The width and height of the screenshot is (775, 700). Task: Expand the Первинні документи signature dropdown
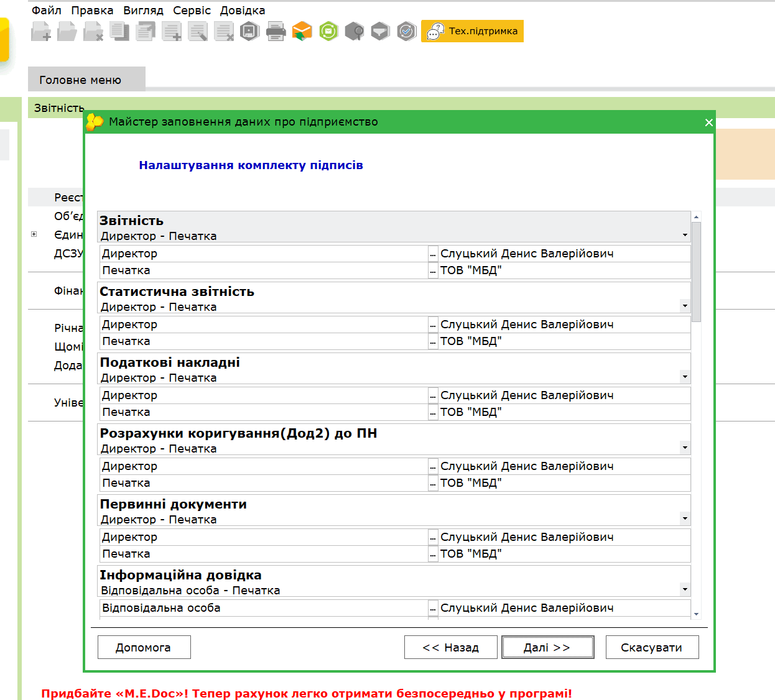685,518
